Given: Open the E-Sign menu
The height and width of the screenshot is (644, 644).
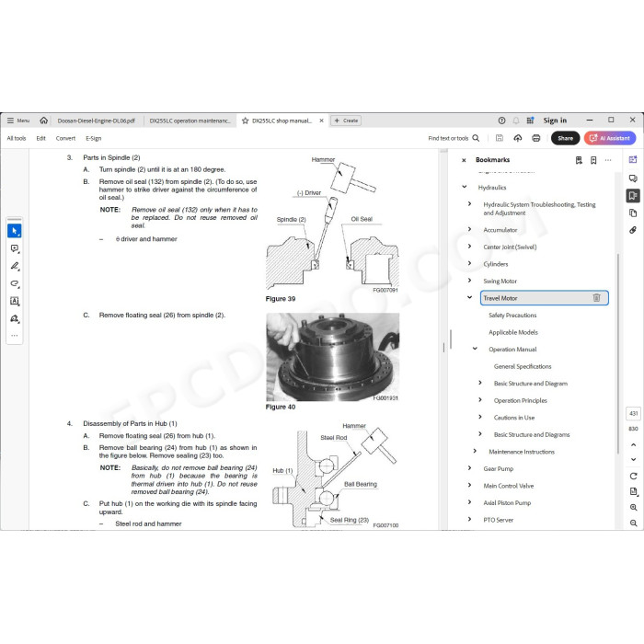Looking at the screenshot, I should click(x=94, y=138).
